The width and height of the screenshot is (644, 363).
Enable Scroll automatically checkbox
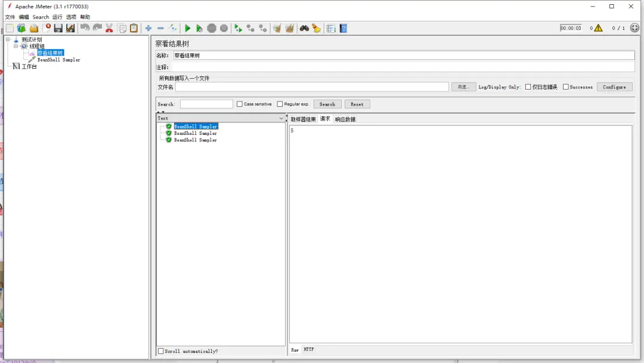click(161, 351)
